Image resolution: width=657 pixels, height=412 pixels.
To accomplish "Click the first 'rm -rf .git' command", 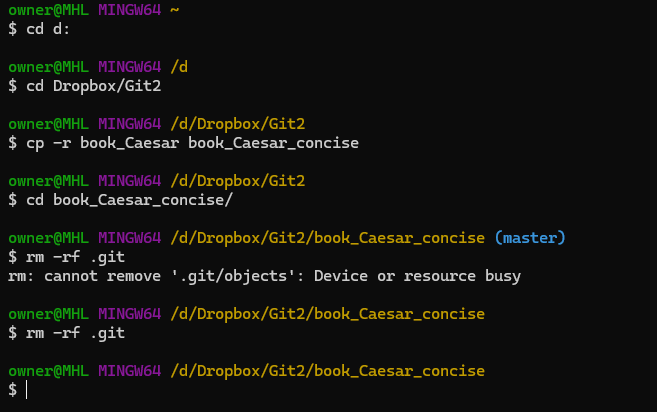I will pos(75,257).
